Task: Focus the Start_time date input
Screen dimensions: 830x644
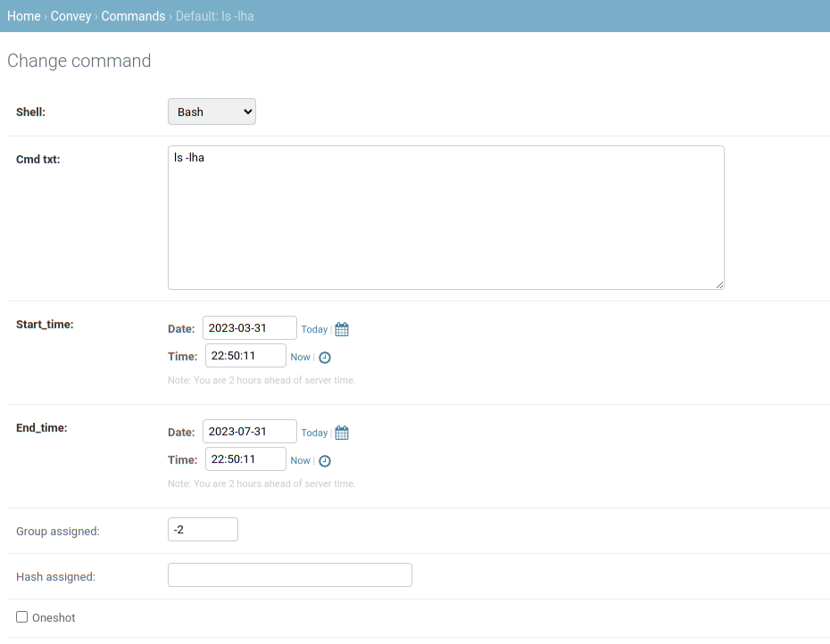Action: pos(249,327)
